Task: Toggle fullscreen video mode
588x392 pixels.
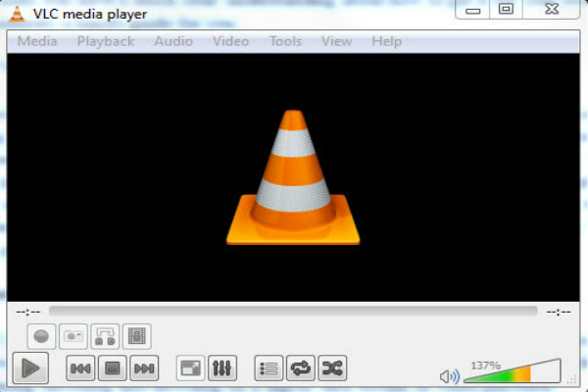Action: tap(190, 368)
